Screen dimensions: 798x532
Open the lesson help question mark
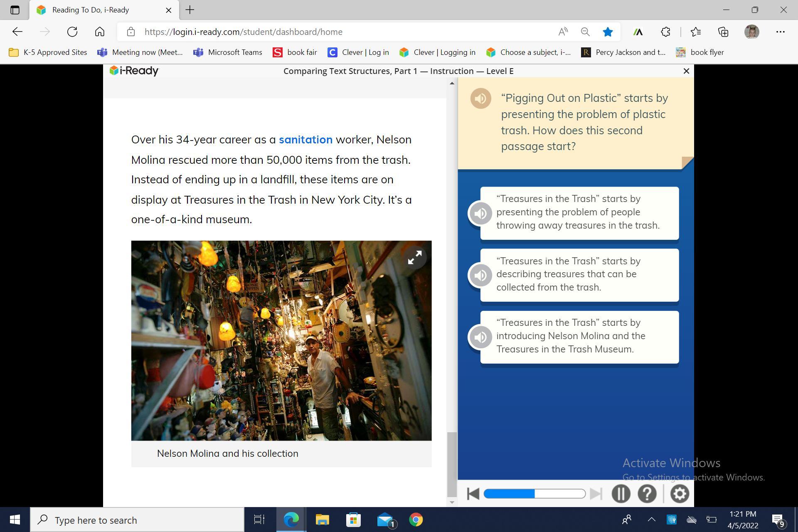point(647,494)
